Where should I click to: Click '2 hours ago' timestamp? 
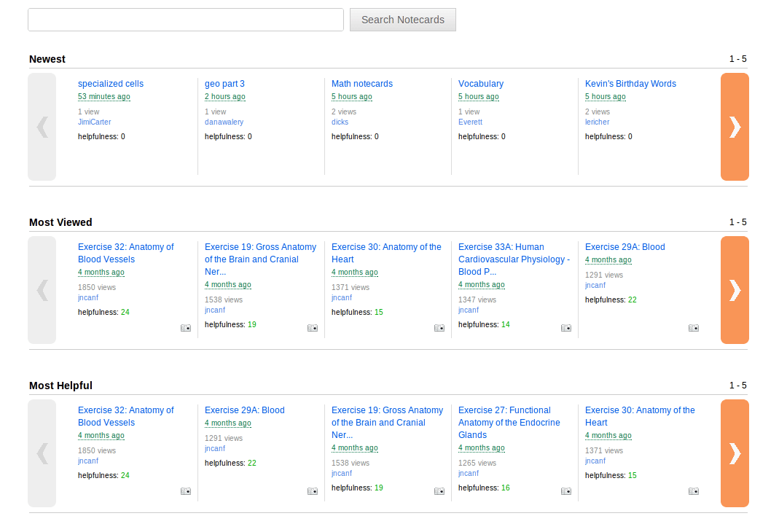tap(225, 96)
